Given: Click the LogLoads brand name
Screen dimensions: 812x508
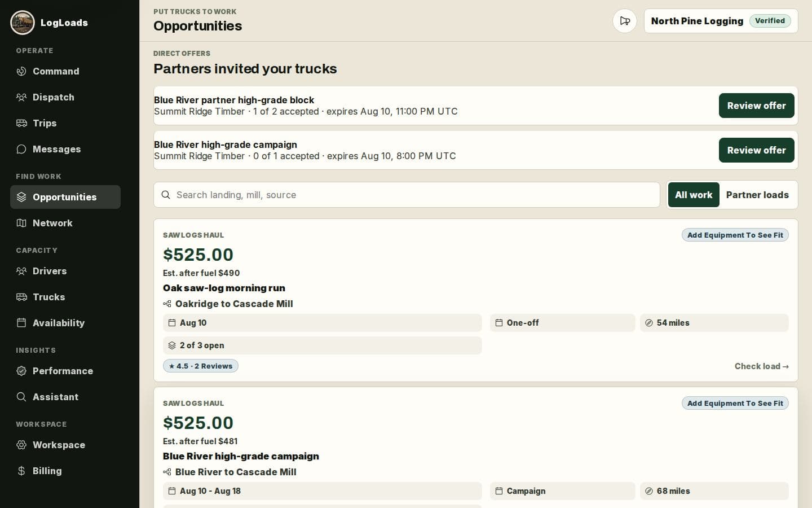Looking at the screenshot, I should tap(64, 23).
